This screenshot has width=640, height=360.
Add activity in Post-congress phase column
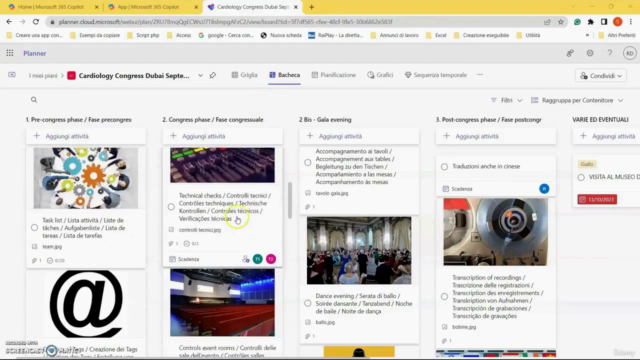(x=496, y=136)
